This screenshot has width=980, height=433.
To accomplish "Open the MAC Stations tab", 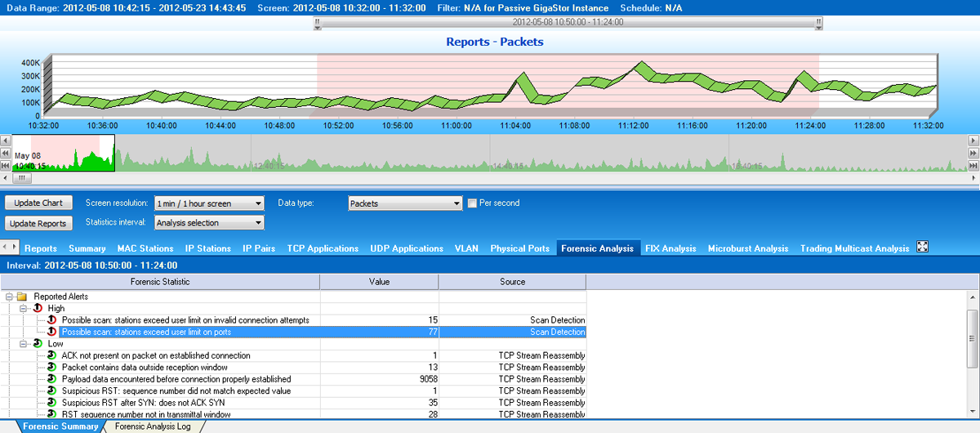I will point(145,248).
